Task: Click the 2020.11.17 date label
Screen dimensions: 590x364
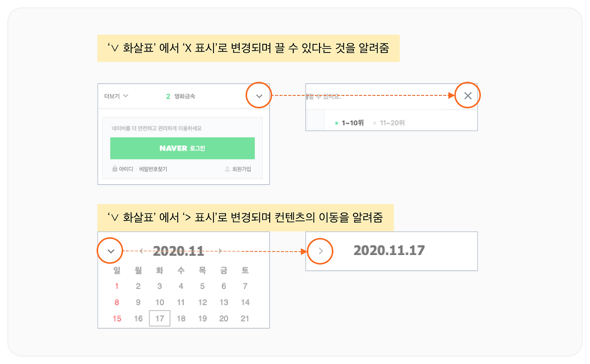Action: pyautogui.click(x=389, y=250)
